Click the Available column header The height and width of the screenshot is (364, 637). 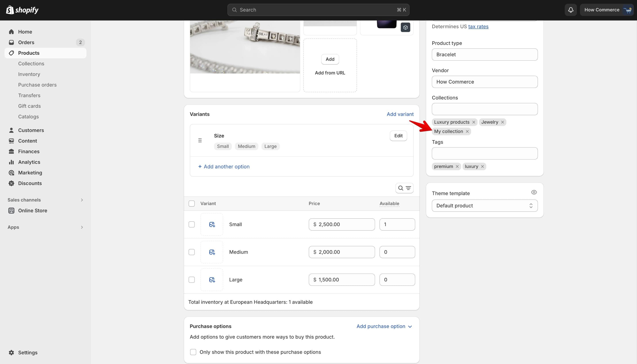[389, 204]
